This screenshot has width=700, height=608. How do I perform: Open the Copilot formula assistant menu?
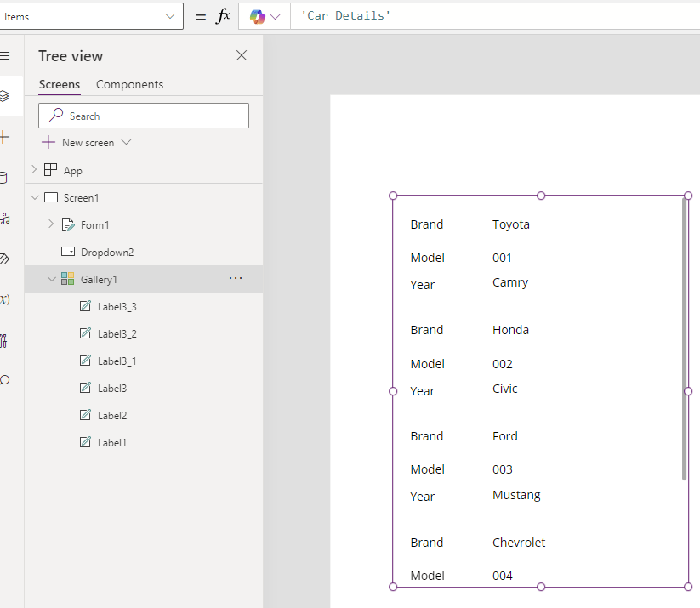[265, 16]
